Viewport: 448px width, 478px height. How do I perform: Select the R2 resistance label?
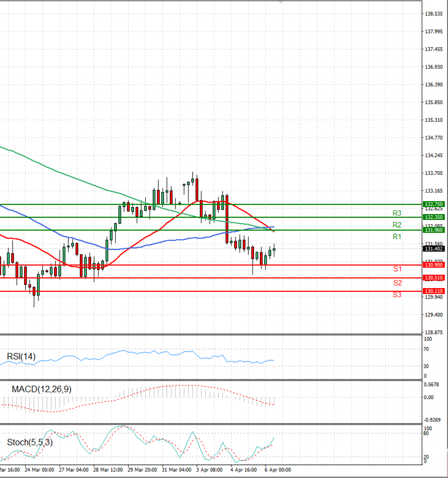pyautogui.click(x=397, y=225)
